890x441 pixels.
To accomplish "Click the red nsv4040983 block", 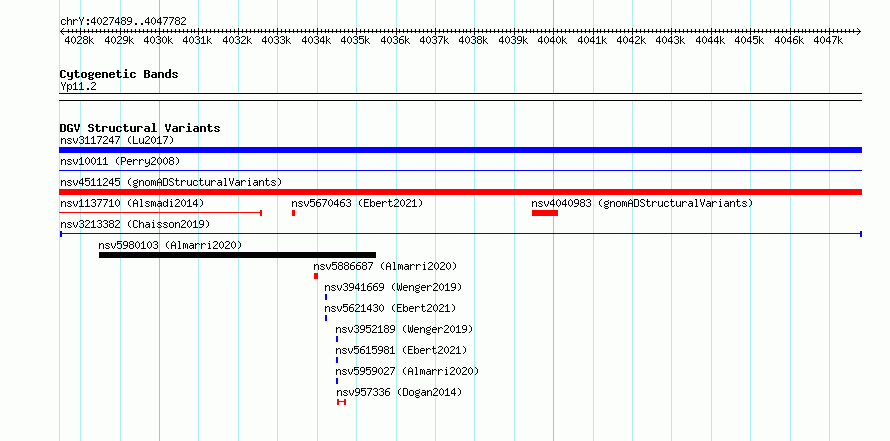I will coord(545,213).
